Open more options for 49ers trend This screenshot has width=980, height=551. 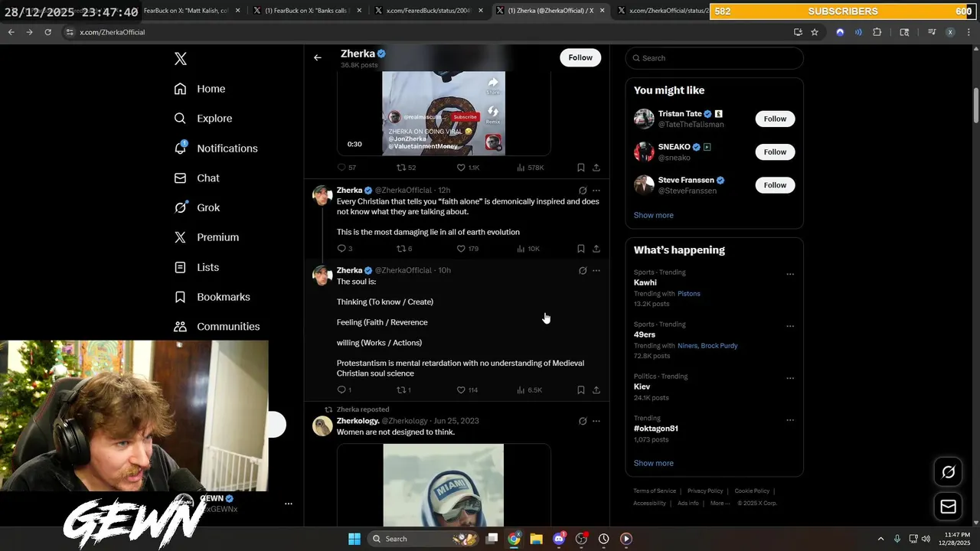tap(790, 326)
